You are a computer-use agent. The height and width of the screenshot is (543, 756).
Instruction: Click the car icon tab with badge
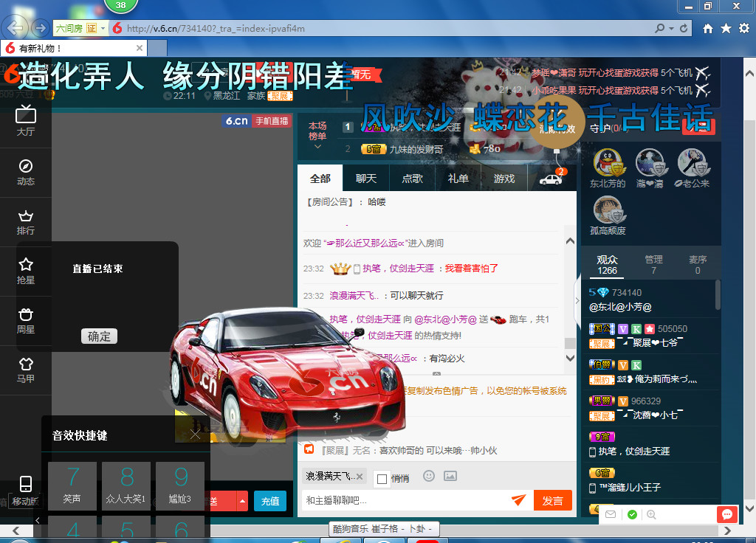coord(551,179)
